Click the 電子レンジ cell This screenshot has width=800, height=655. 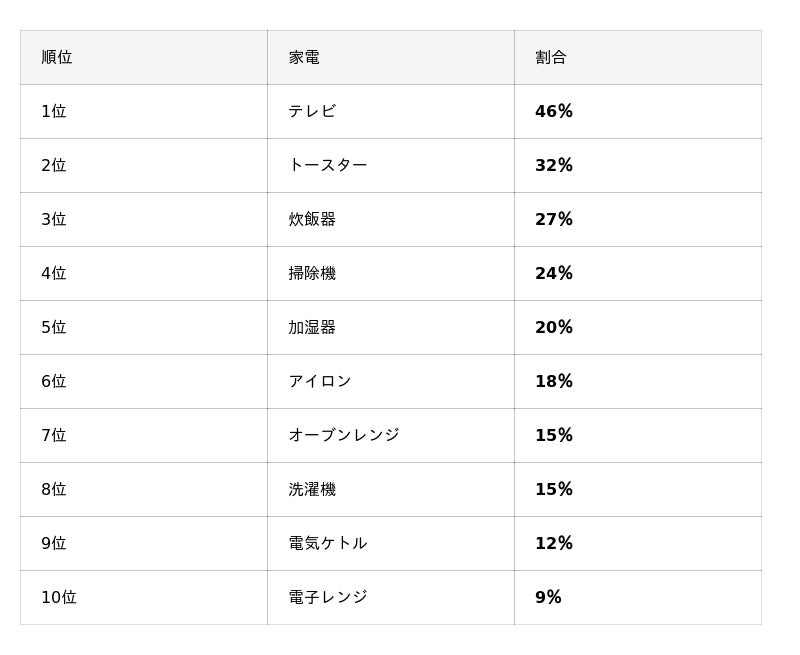click(x=328, y=598)
